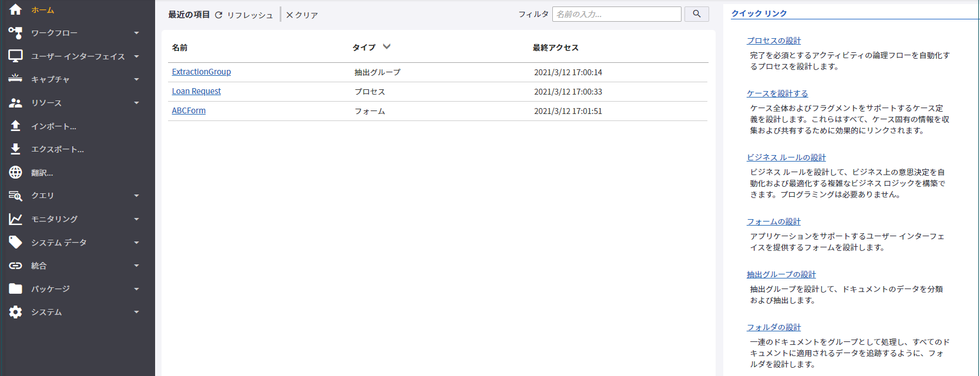980x376 pixels.
Task: Click the フォームの設計 quick link
Action: [x=774, y=221]
